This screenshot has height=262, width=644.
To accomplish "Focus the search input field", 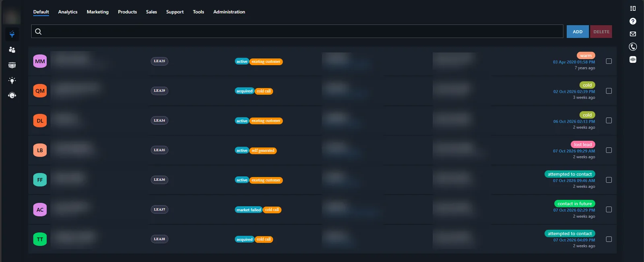I will pyautogui.click(x=297, y=31).
